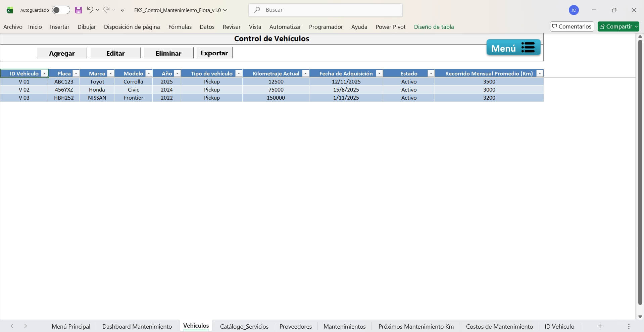This screenshot has height=332, width=644.
Task: Select the NISSAN brand cell
Action: coord(97,98)
